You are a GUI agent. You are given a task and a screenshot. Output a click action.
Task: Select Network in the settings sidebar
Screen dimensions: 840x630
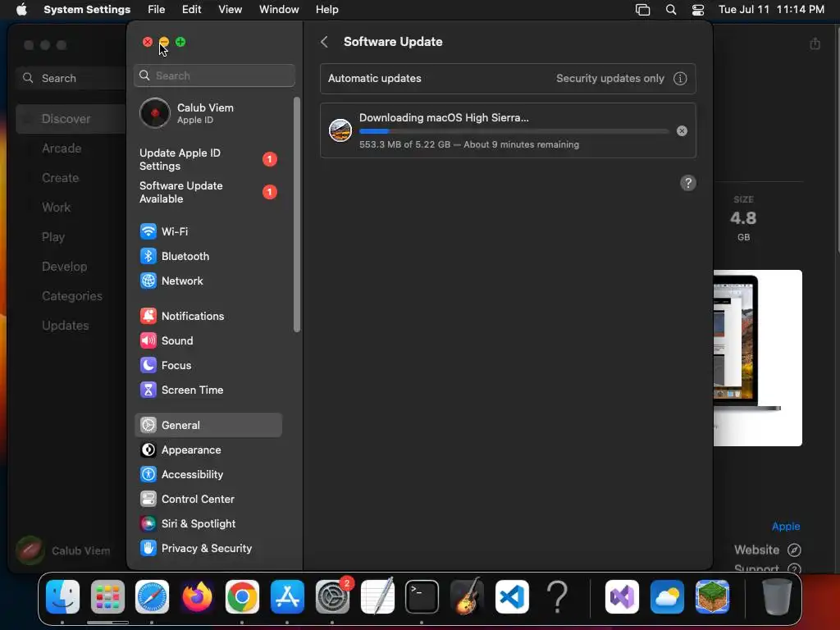208,281
